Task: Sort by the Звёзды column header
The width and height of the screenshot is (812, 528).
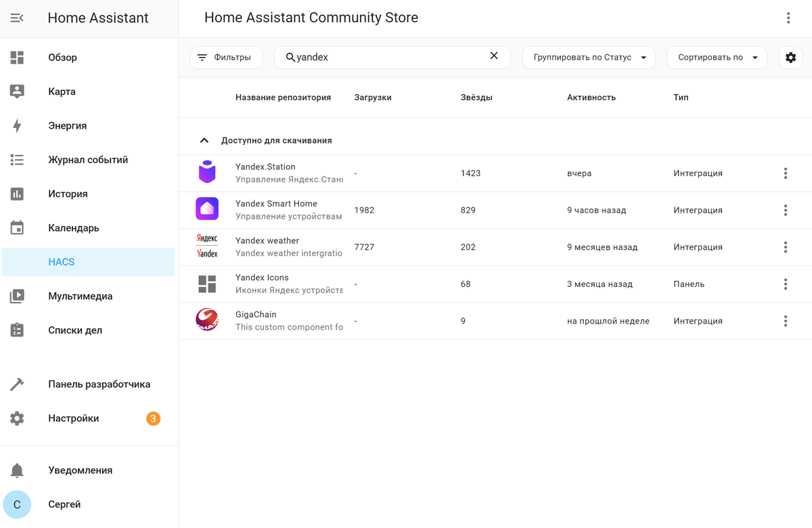Action: (x=476, y=97)
